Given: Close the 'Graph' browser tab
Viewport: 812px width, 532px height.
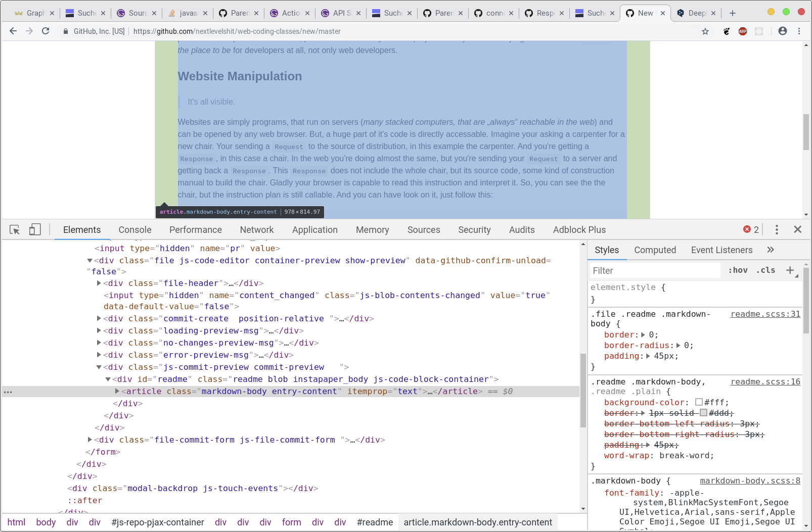Looking at the screenshot, I should 52,13.
